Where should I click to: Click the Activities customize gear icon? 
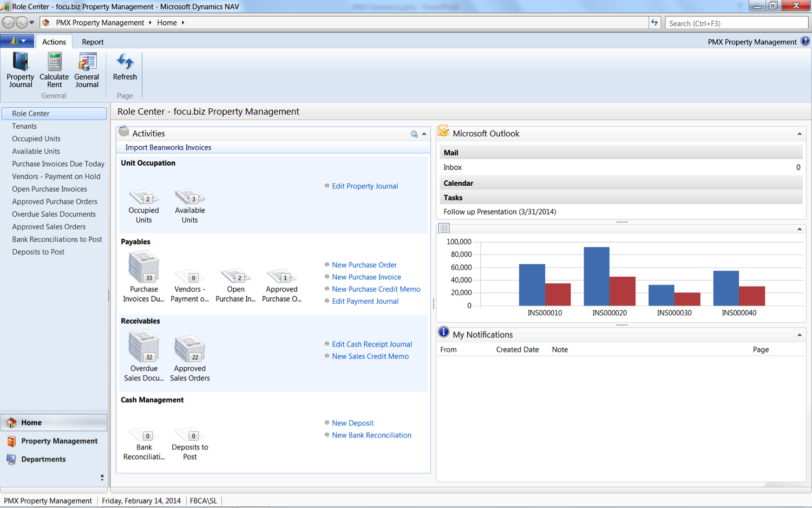(x=414, y=134)
